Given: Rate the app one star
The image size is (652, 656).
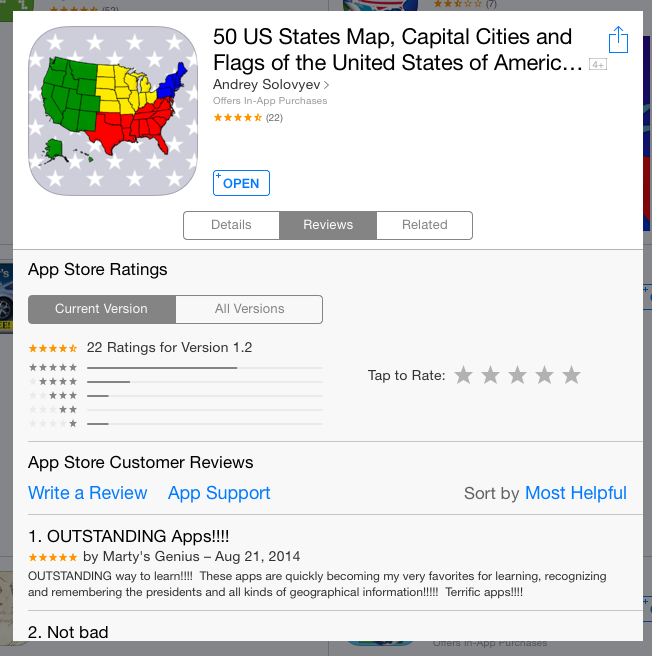Looking at the screenshot, I should [463, 375].
